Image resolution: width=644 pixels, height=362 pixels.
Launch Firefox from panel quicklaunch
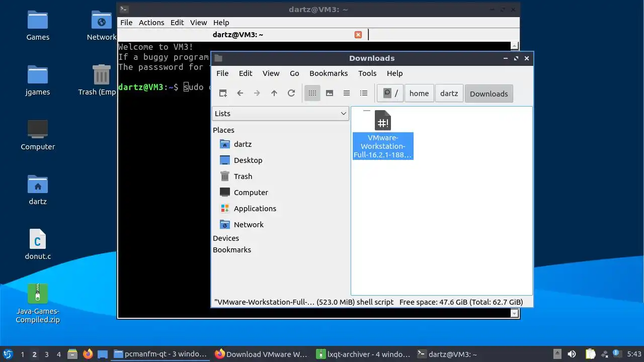[x=88, y=354]
